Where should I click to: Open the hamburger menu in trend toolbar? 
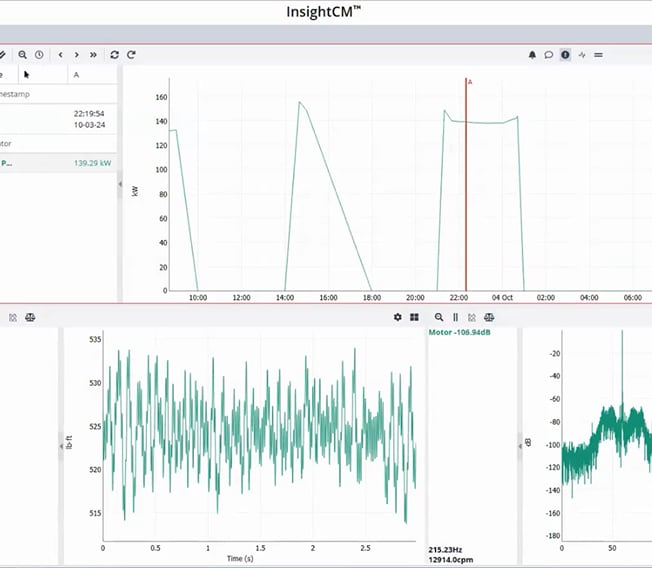598,55
